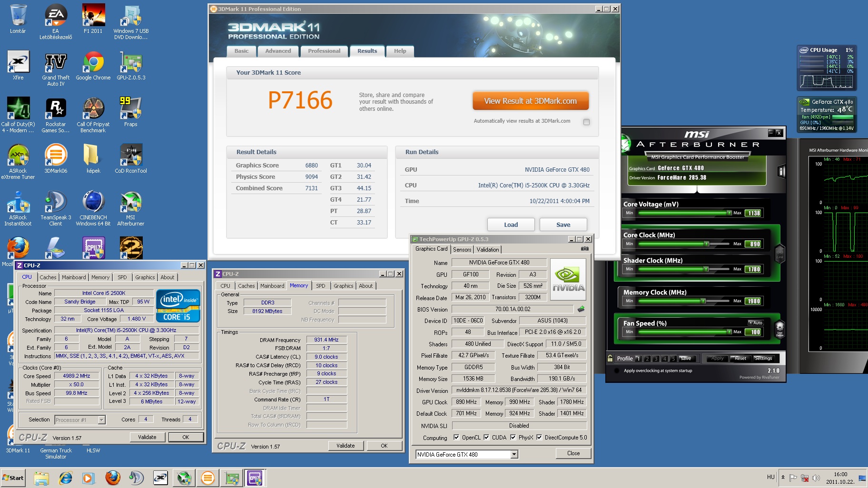Viewport: 868px width, 488px height.
Task: Open the ASRock eXtreme Tuner shortcut
Action: point(18,162)
